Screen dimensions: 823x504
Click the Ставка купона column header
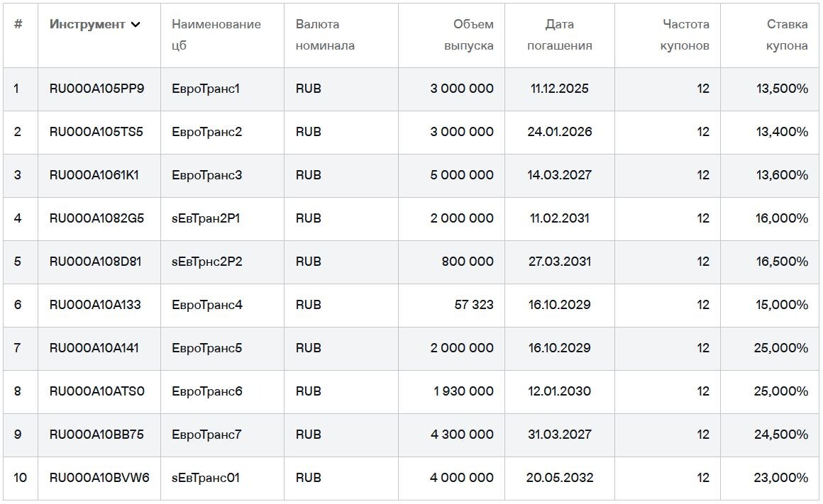click(785, 34)
